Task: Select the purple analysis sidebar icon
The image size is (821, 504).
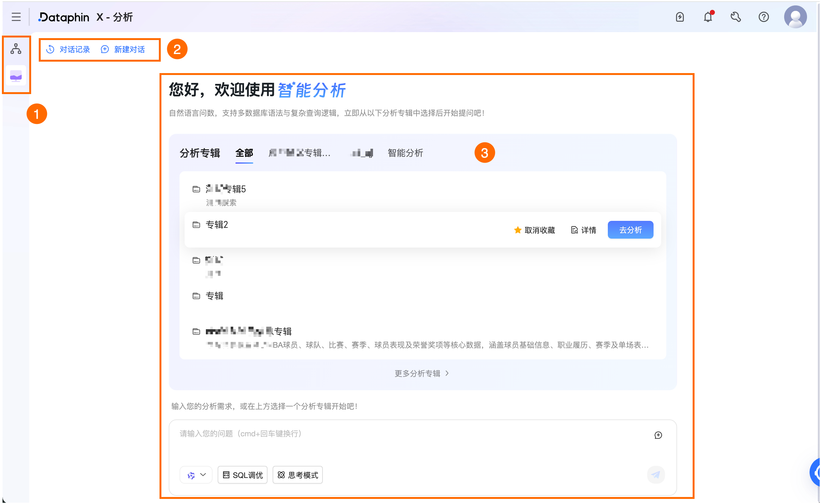Action: pos(16,76)
